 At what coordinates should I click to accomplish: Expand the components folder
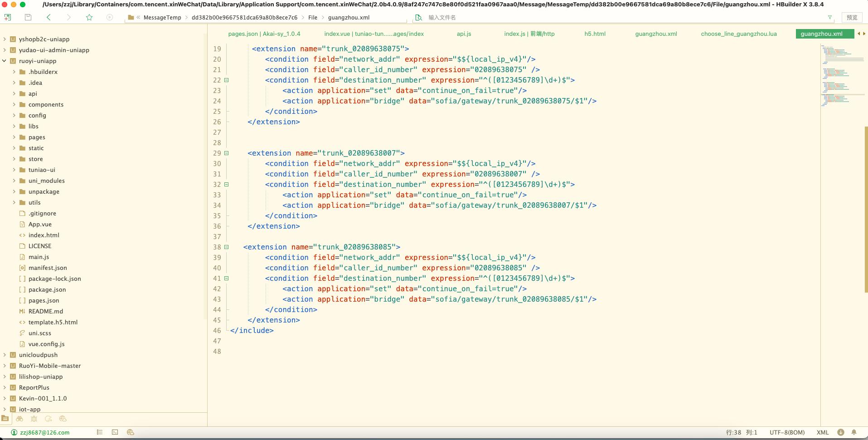click(14, 104)
